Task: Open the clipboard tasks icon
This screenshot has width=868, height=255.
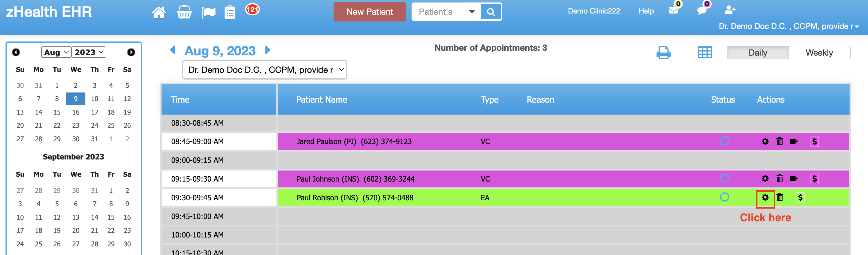Action: [230, 12]
